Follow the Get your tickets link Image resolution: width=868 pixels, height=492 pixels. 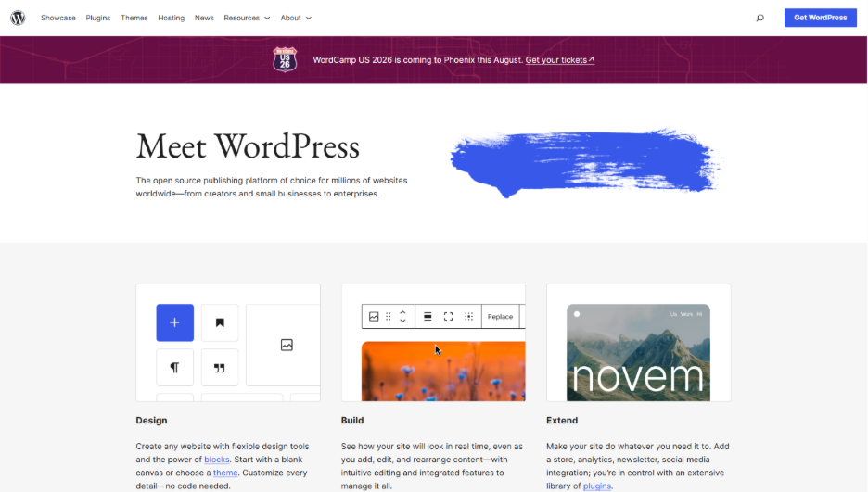pyautogui.click(x=560, y=59)
